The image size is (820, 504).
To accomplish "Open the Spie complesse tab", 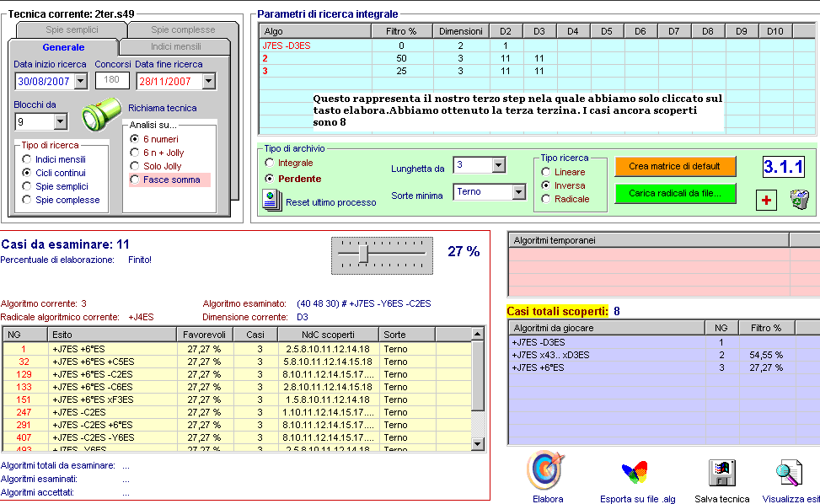I will click(x=183, y=29).
